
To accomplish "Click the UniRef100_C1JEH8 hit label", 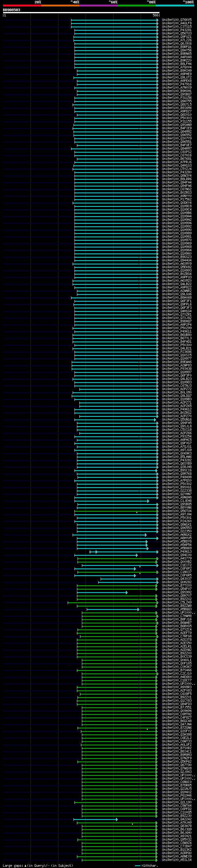I will point(177,501).
